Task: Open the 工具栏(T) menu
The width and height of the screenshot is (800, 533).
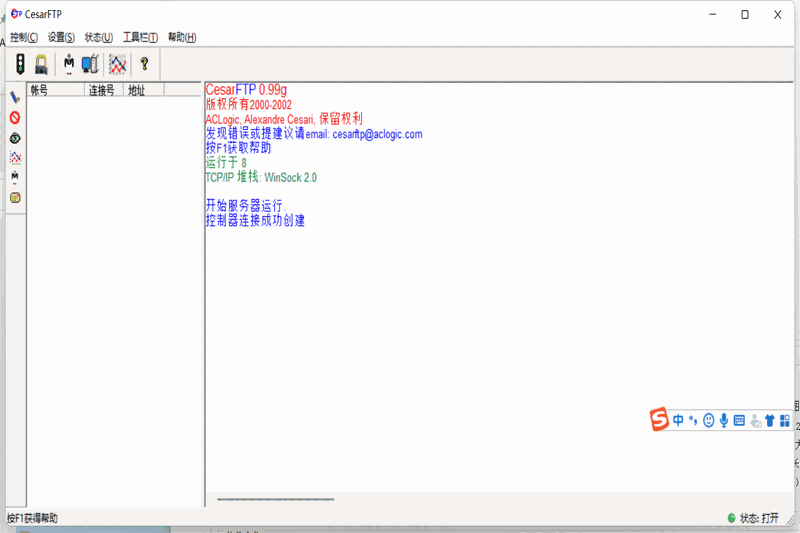Action: 140,37
